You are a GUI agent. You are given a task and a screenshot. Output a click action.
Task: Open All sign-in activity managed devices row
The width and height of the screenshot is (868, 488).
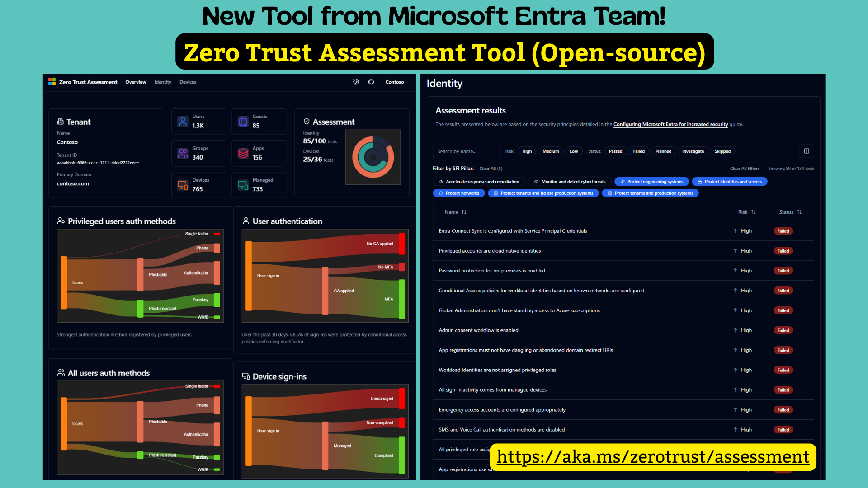tap(623, 390)
